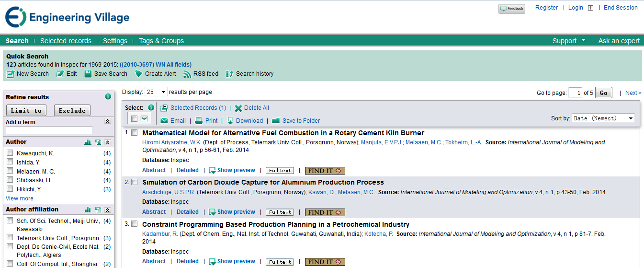Click FIND IT button for record 2
This screenshot has width=644, height=268.
325,212
